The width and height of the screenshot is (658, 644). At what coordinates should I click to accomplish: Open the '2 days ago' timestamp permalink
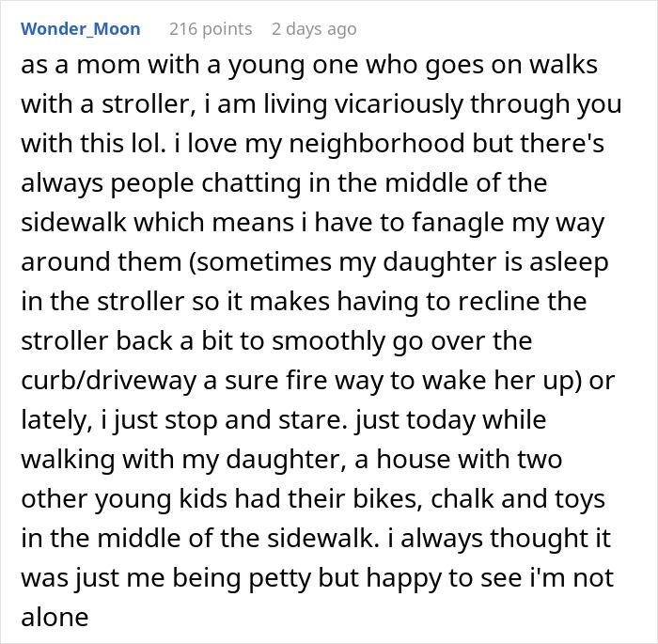[314, 29]
